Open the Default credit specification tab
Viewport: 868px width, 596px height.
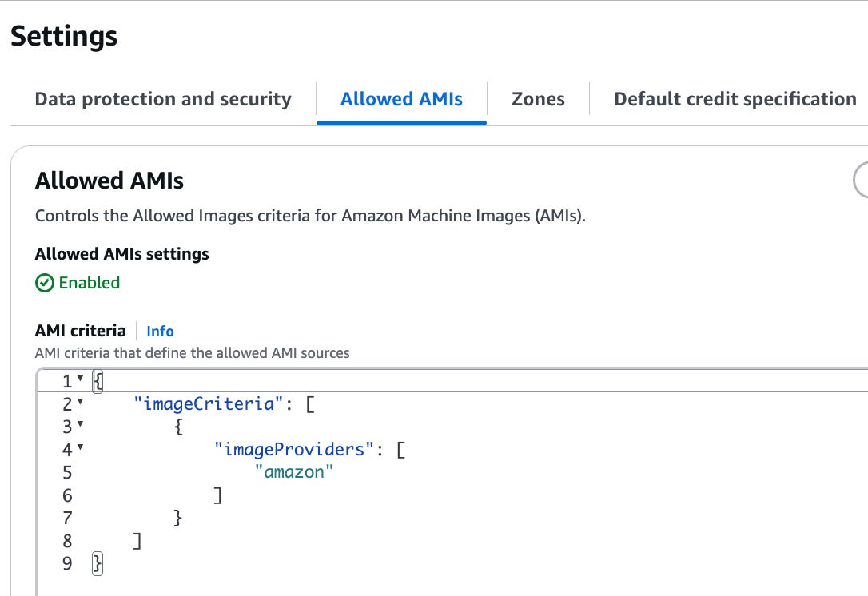735,99
